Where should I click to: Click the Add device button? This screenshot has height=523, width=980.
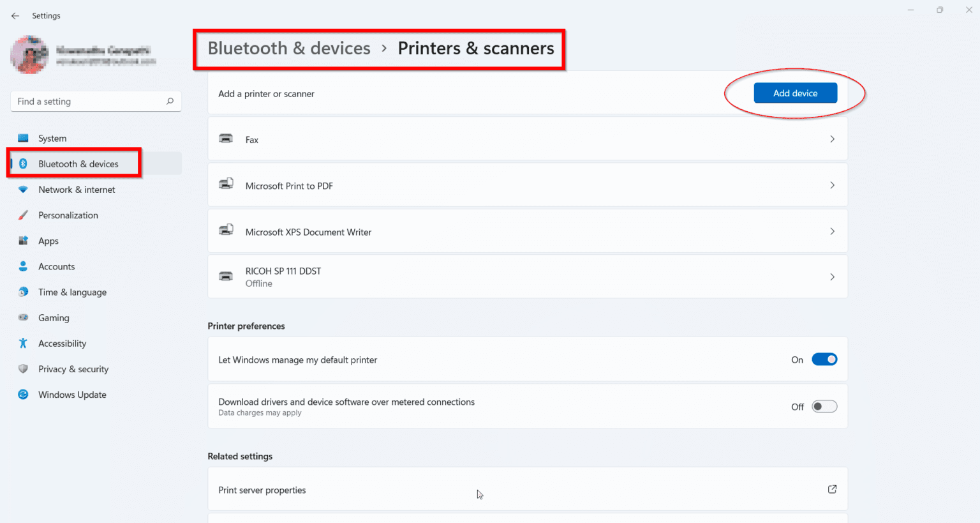[795, 93]
